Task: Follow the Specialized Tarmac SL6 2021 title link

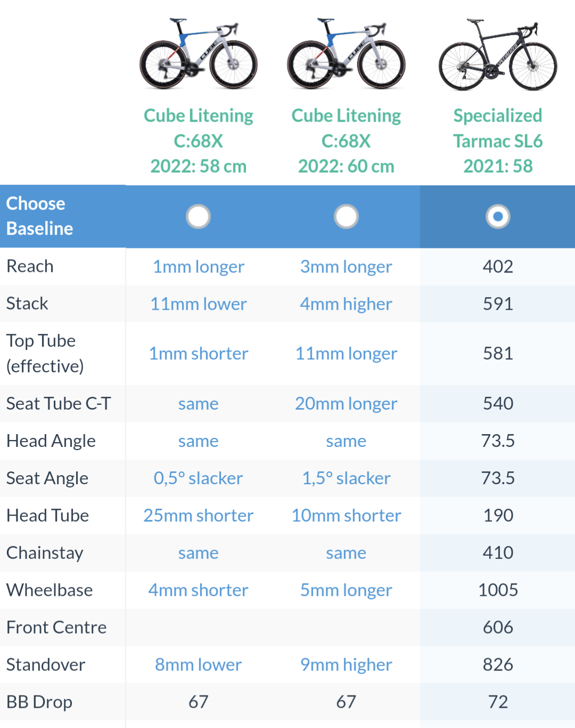Action: 498,141
